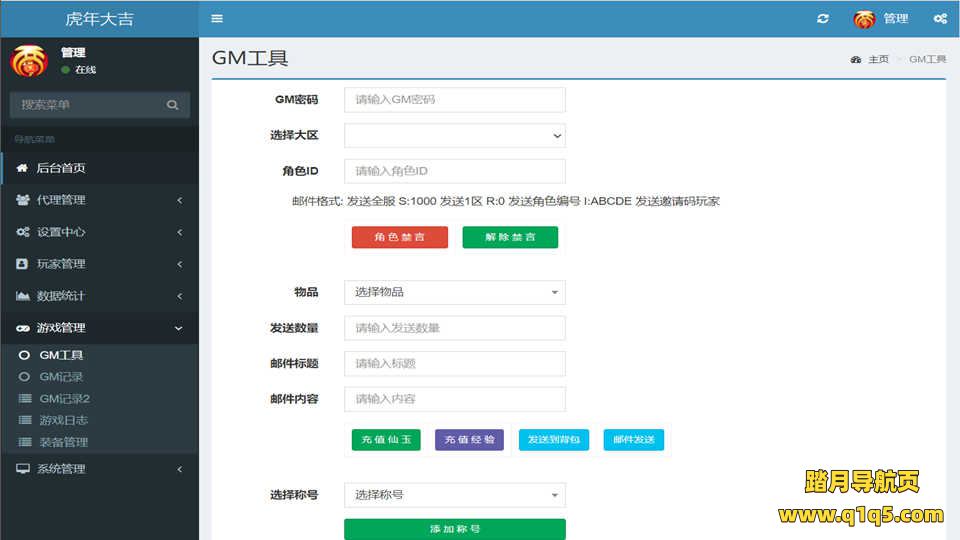Select GM记录 in the sidebar submenu
Screen dimensions: 960x540
(x=61, y=377)
